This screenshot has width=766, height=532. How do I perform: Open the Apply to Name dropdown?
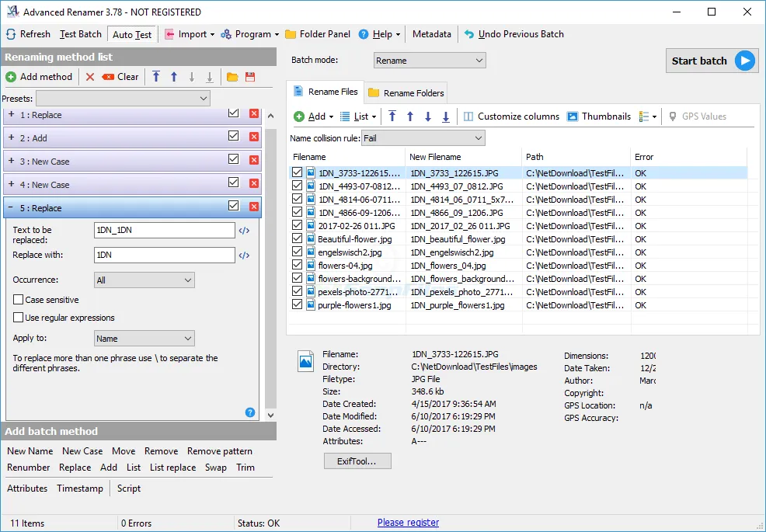[144, 339]
